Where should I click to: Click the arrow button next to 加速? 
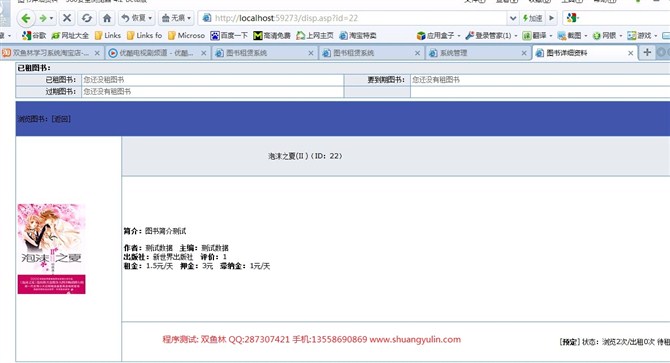[x=552, y=18]
